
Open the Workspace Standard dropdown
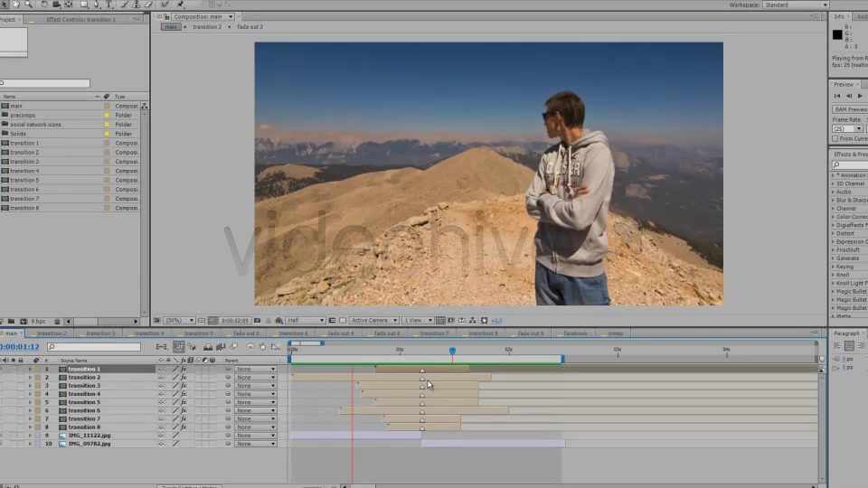coord(795,5)
